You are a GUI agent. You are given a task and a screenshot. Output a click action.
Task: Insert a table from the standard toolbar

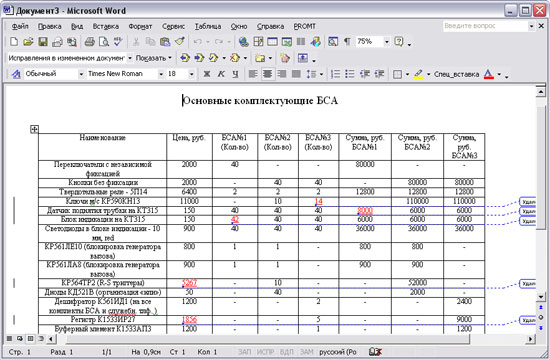tap(272, 42)
